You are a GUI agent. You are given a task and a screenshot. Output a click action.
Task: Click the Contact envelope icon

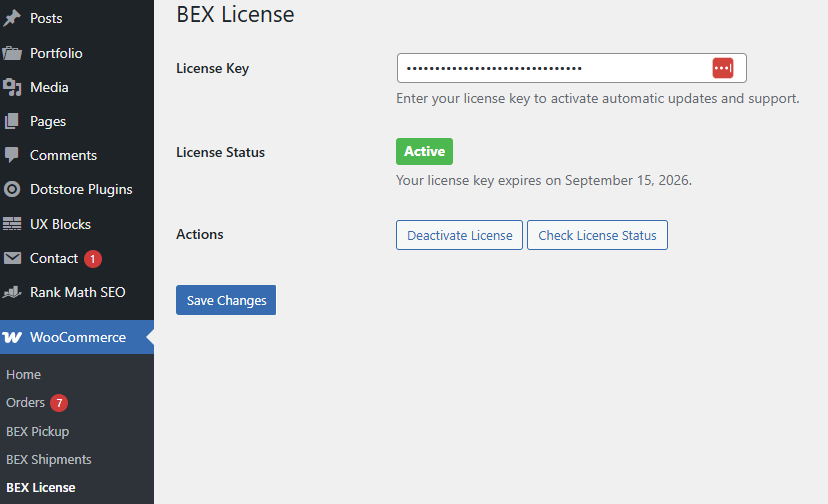12,258
